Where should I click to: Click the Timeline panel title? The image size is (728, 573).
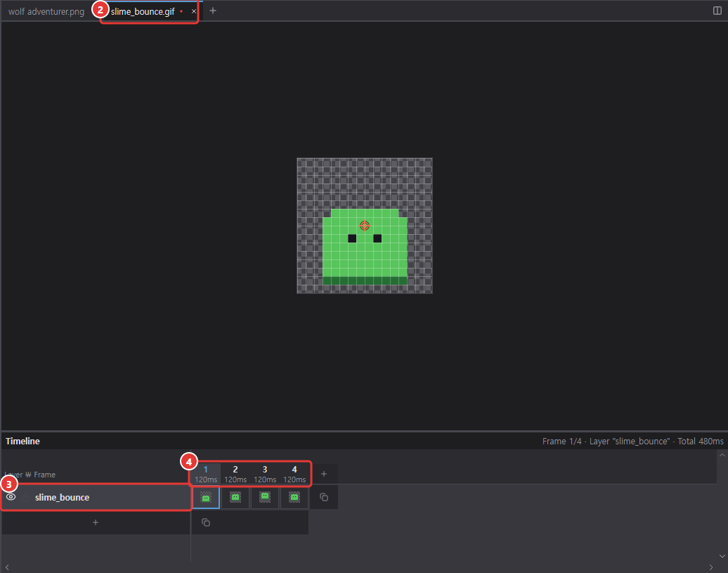pyautogui.click(x=22, y=441)
